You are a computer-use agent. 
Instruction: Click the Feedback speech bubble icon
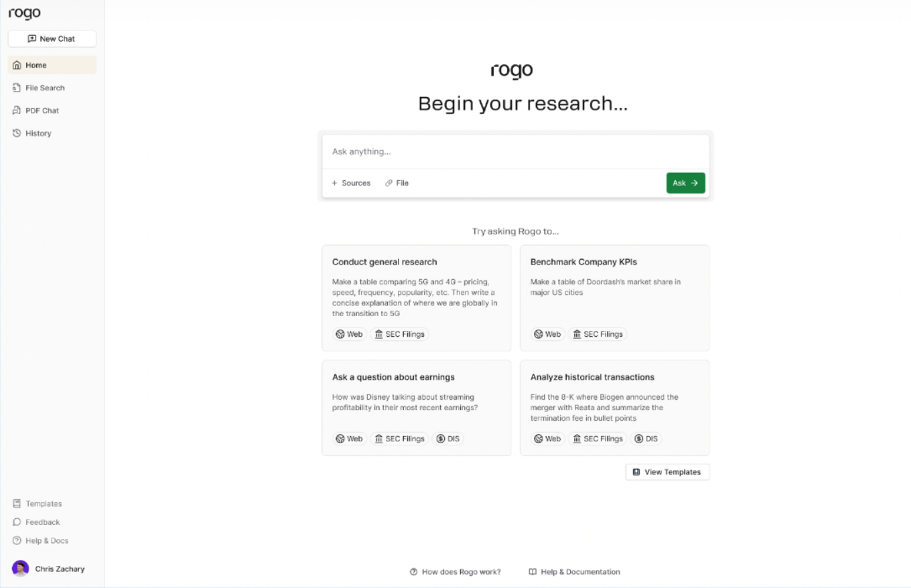click(x=17, y=522)
